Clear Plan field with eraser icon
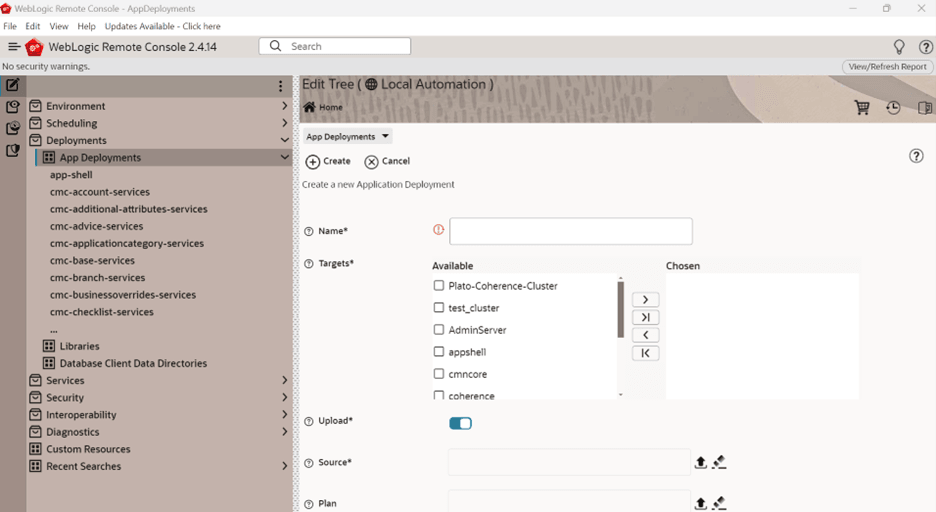This screenshot has height=512, width=936. coord(719,504)
